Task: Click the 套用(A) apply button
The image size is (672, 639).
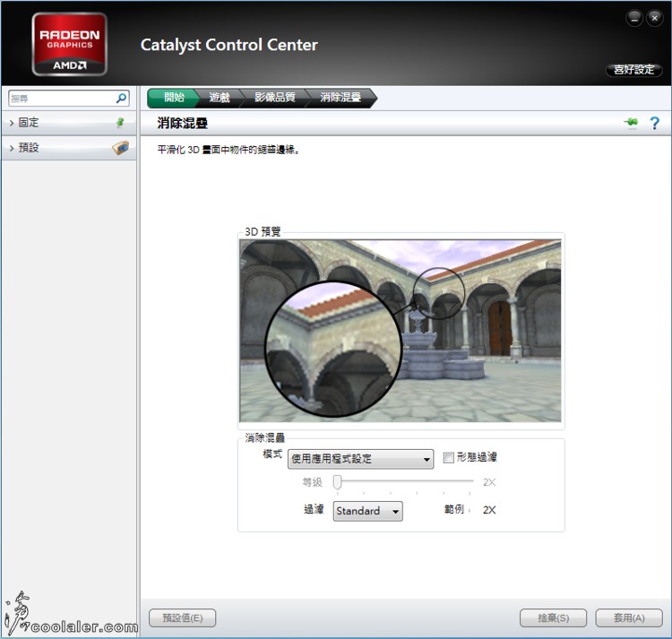Action: 629,617
